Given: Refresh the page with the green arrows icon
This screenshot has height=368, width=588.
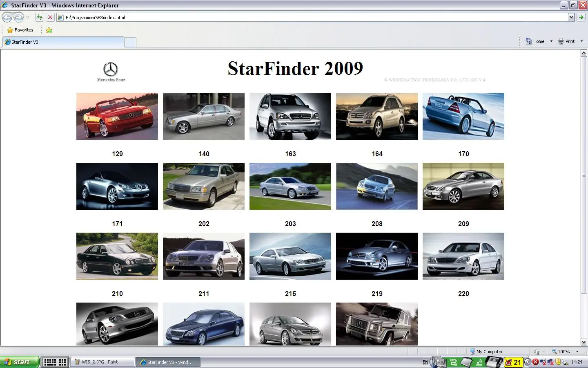Looking at the screenshot, I should point(39,17).
